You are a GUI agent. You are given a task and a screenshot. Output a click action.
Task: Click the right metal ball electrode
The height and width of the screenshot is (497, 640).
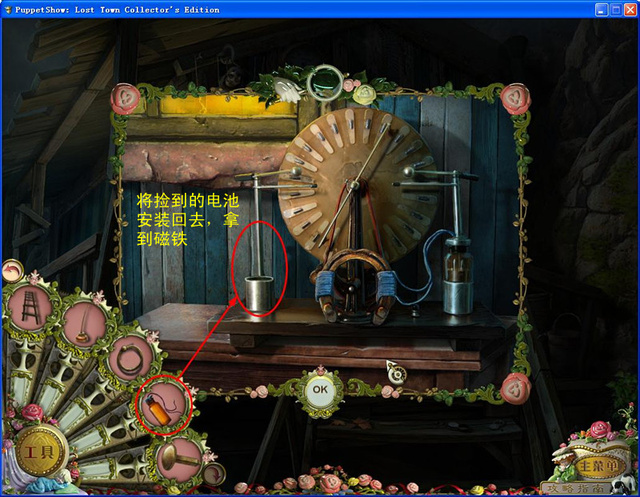click(x=409, y=172)
